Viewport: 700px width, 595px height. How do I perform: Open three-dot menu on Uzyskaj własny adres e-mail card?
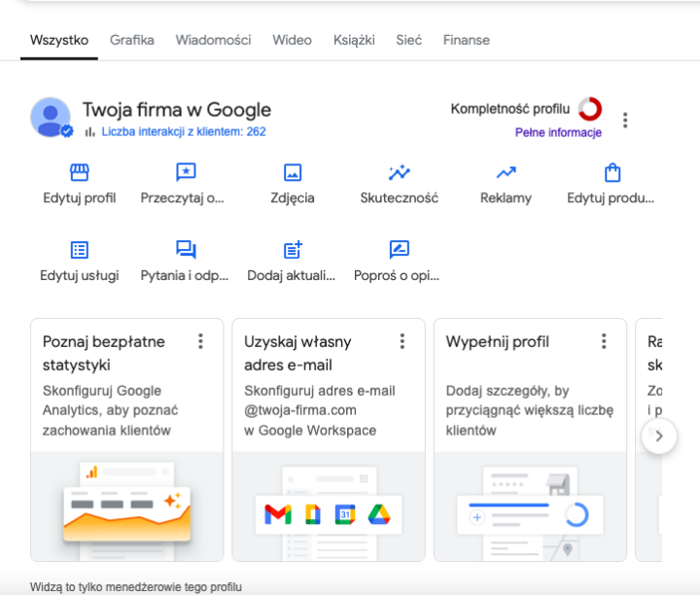[402, 341]
